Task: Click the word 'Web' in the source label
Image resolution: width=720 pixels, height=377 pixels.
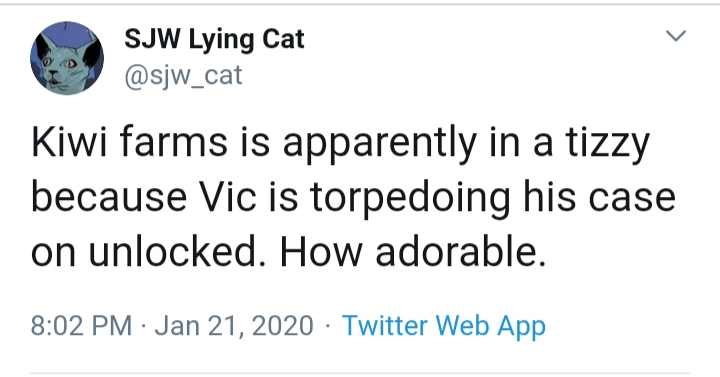Action: pyautogui.click(x=463, y=325)
